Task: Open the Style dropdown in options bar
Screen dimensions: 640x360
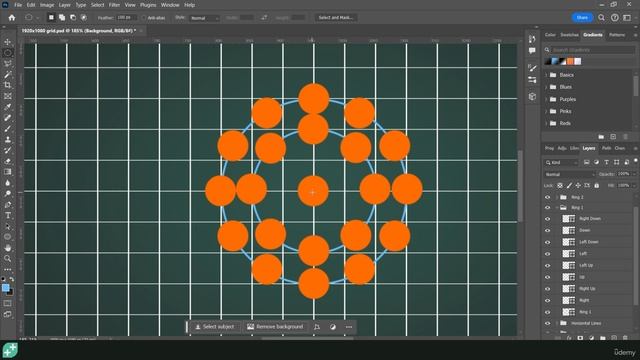Action: pos(204,18)
